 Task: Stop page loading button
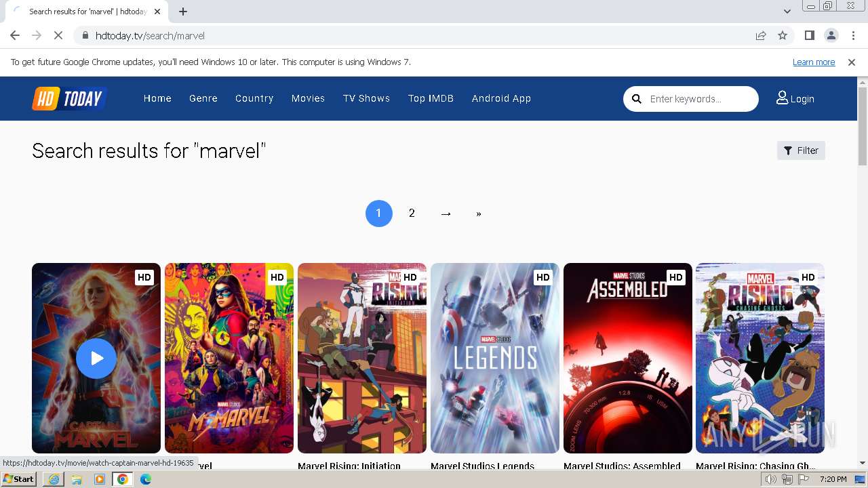pyautogui.click(x=58, y=35)
